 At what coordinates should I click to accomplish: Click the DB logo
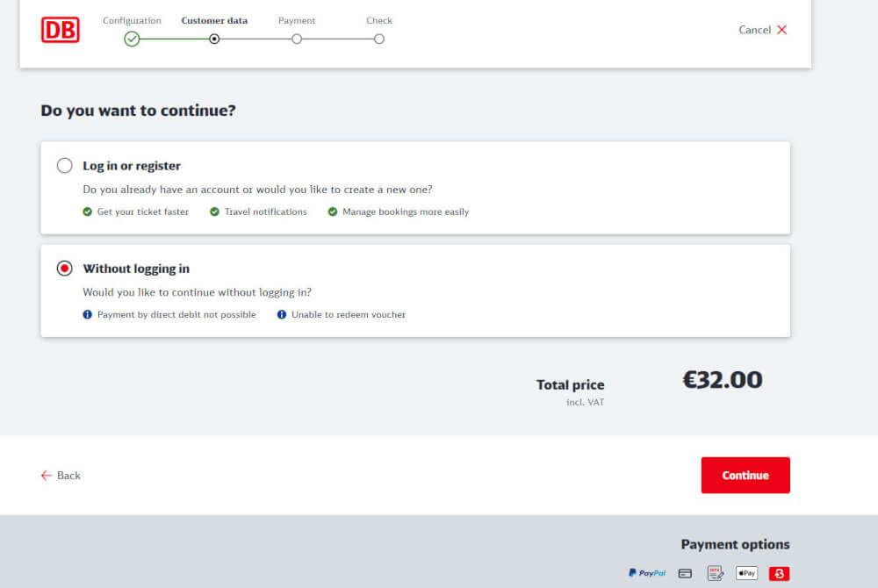(60, 30)
